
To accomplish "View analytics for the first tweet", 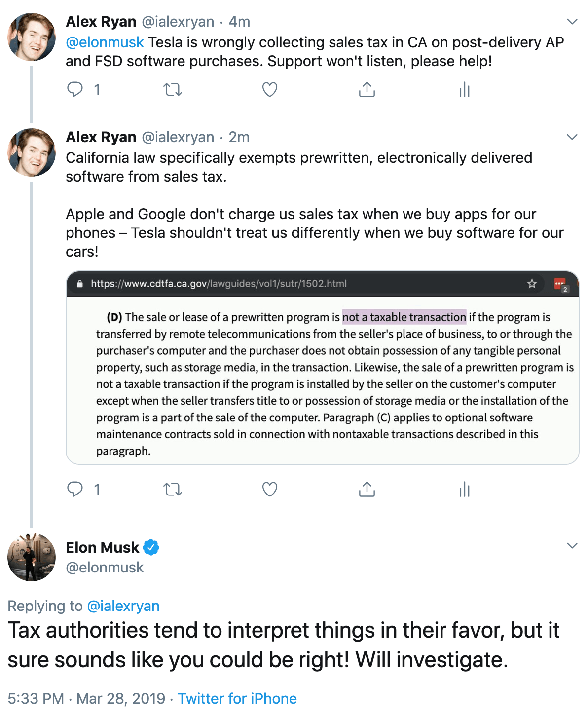I will (464, 90).
